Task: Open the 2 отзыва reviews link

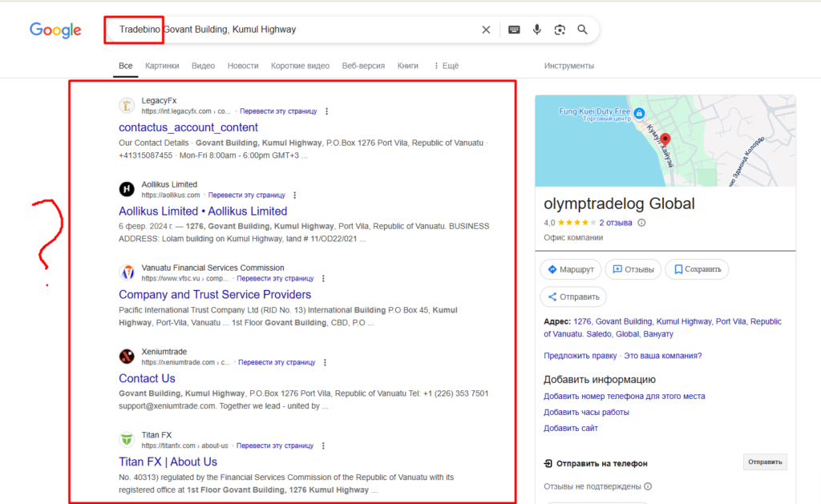Action: click(615, 223)
